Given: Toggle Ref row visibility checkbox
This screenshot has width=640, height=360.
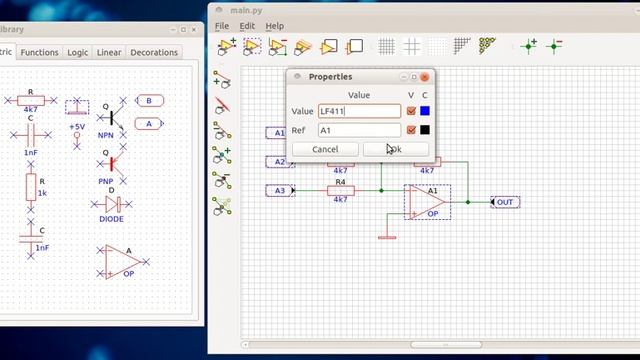Looking at the screenshot, I should pyautogui.click(x=411, y=130).
